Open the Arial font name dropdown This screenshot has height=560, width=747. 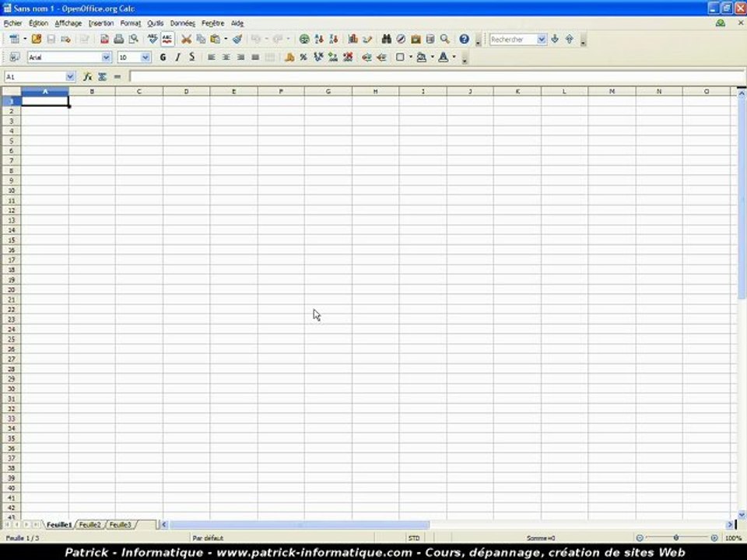[x=107, y=57]
